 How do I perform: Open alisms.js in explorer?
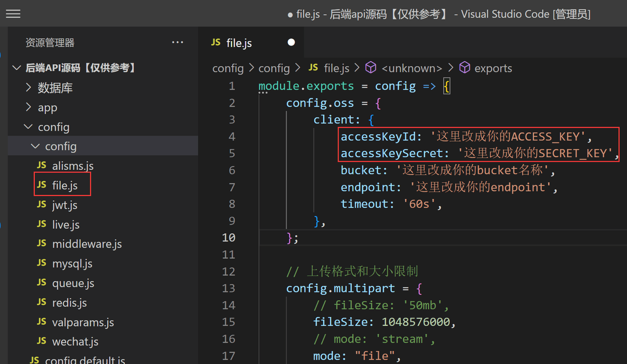click(x=103, y=166)
